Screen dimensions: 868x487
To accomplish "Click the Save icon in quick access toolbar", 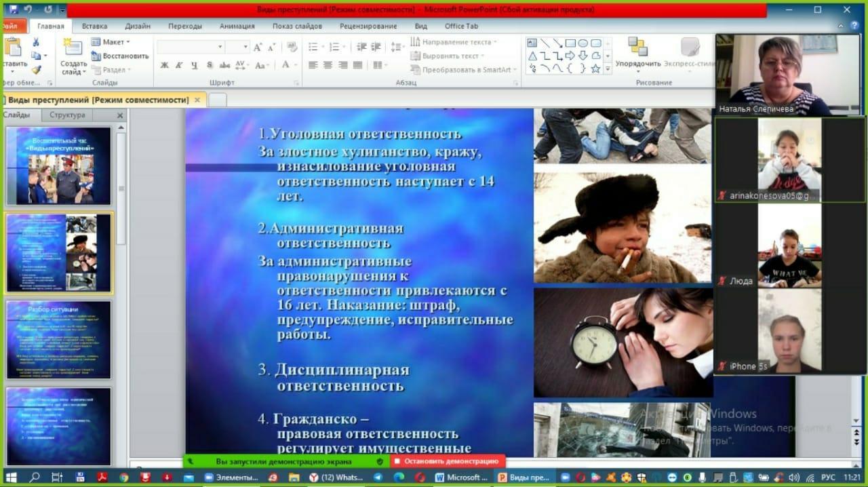I will [x=14, y=9].
